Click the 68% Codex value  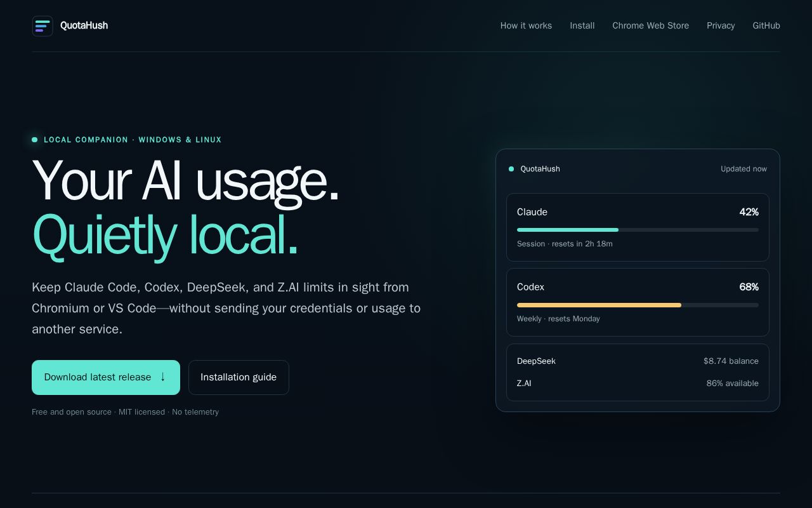tap(749, 287)
